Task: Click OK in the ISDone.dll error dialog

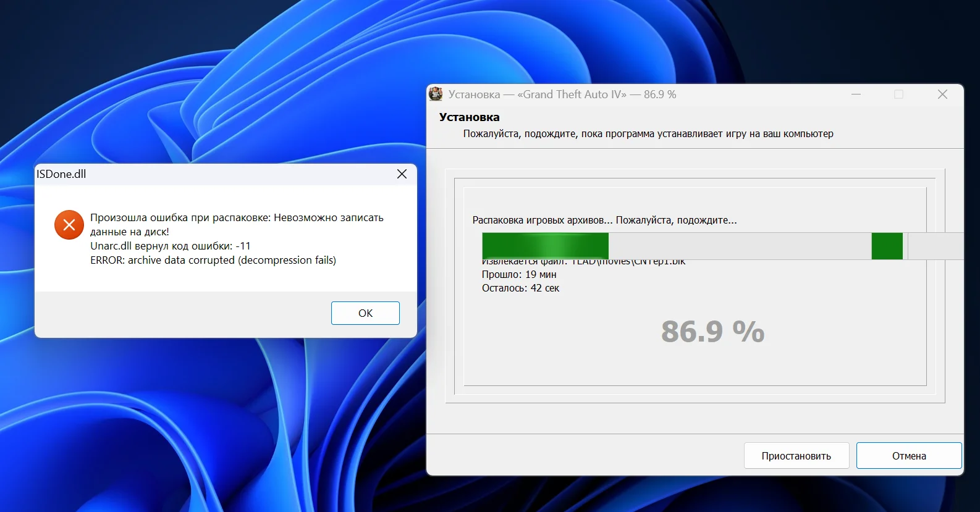Action: click(365, 313)
